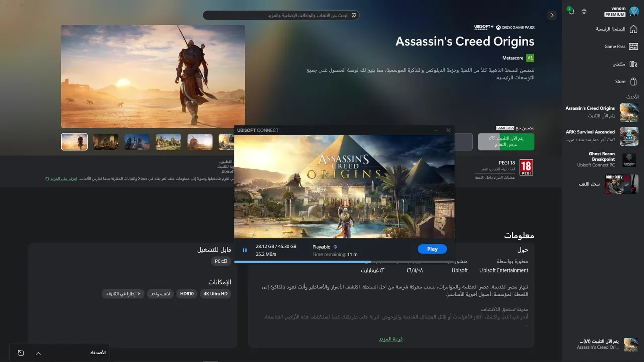Open the Store bag icon

pyautogui.click(x=633, y=81)
